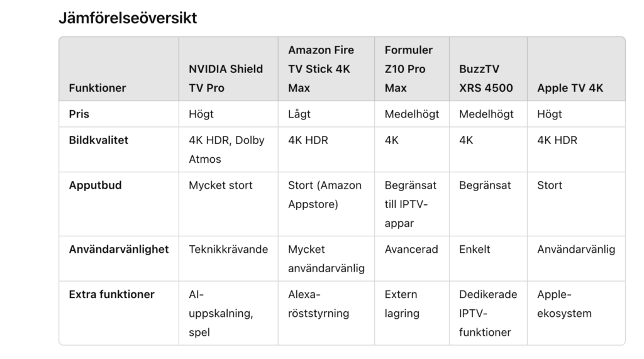Select the Pris row label
This screenshot has width=644, height=359.
tap(79, 114)
